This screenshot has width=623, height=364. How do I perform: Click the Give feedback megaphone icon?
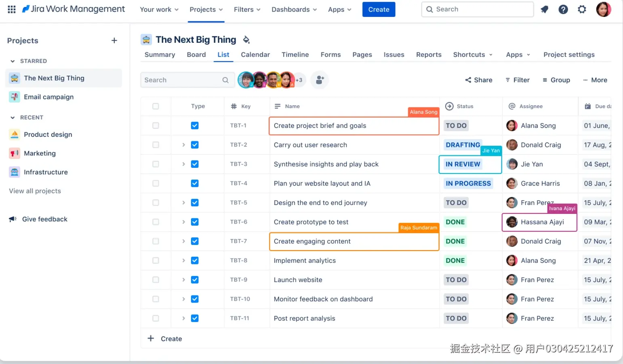(x=13, y=219)
